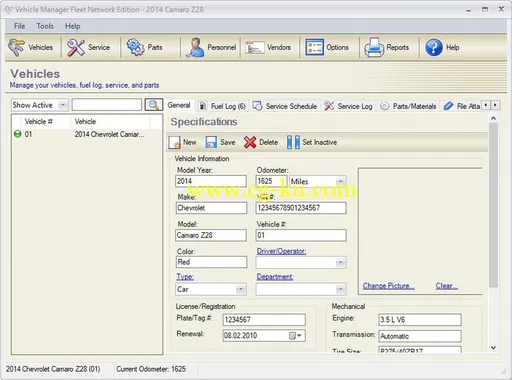
Task: Click the magnifier search button
Action: coord(154,105)
